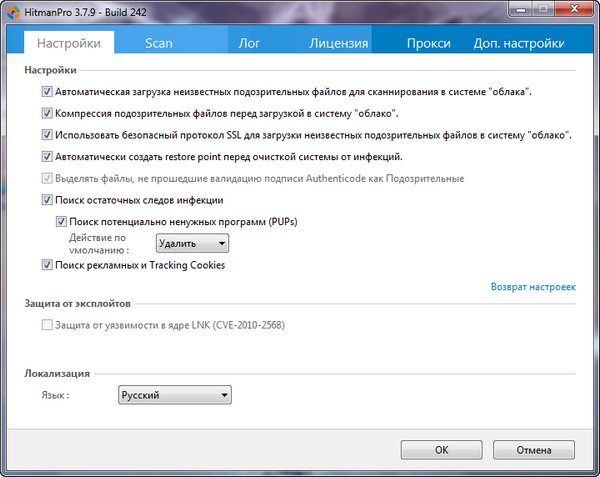Select the Настройки tab

tap(69, 43)
